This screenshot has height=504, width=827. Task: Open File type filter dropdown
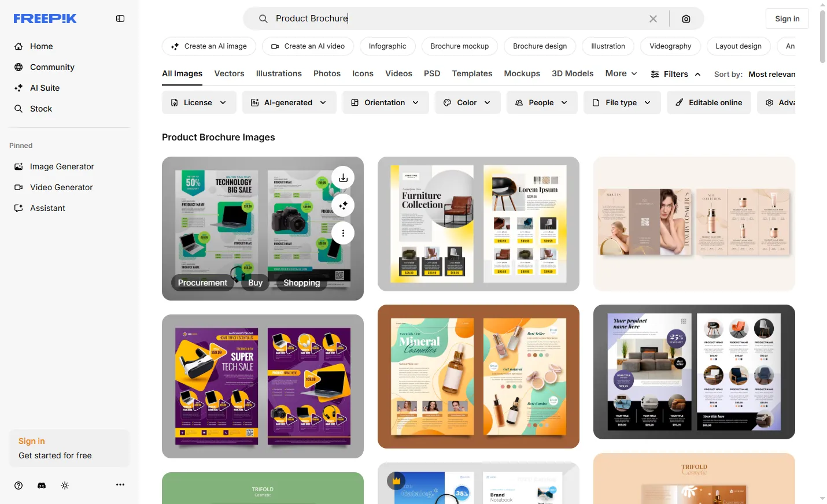622,102
